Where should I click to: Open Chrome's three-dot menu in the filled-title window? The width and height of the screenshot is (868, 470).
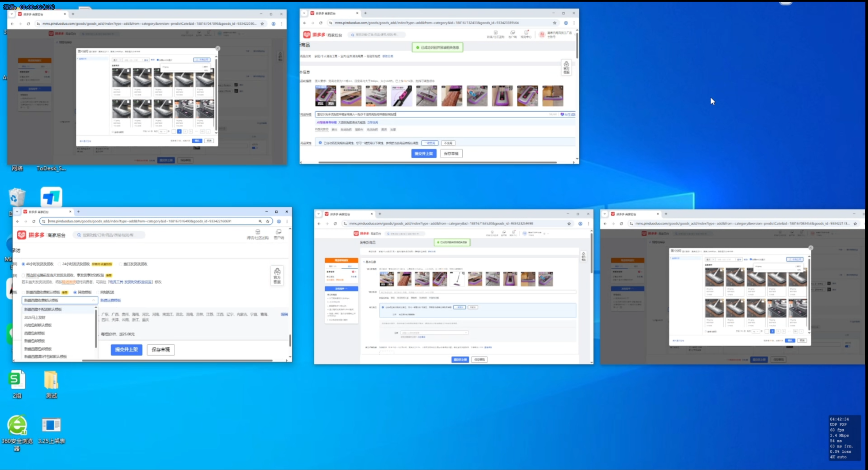[574, 23]
